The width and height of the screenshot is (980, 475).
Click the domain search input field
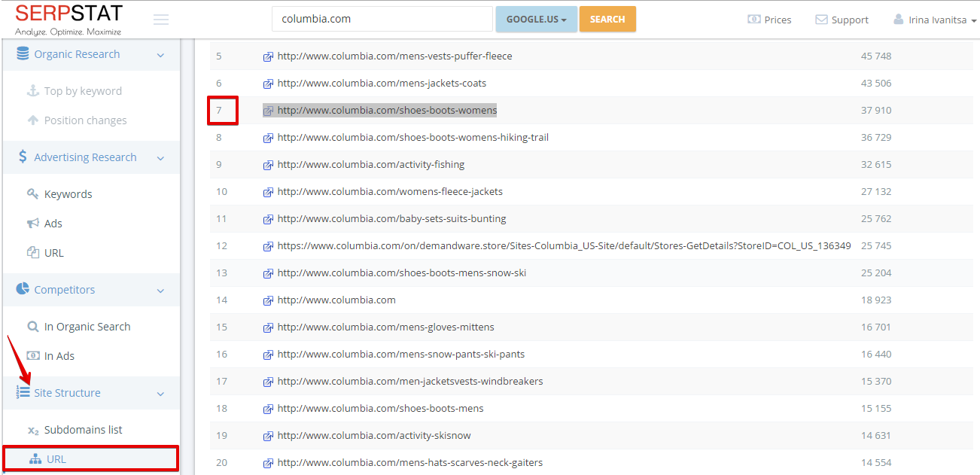click(x=382, y=19)
